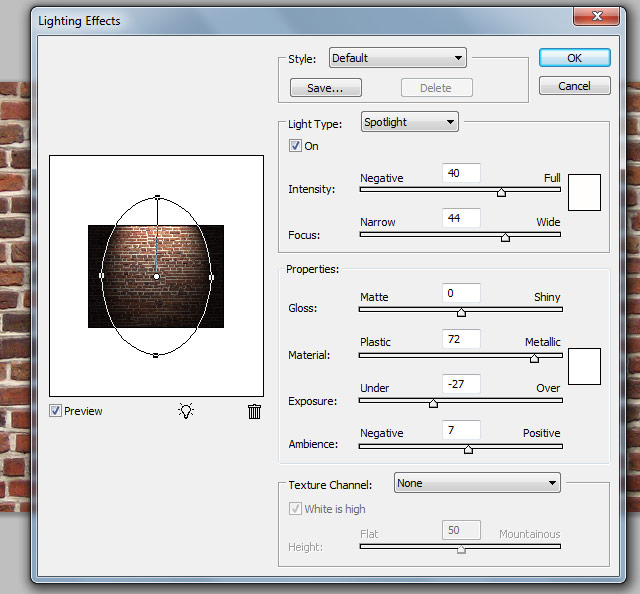Click the OK button
Viewport: 640px width, 594px height.
click(574, 58)
